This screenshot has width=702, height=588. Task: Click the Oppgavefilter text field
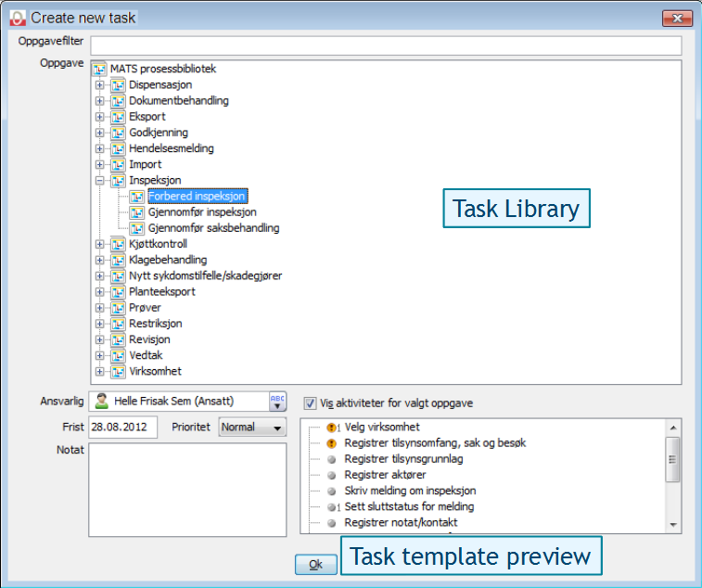tap(386, 45)
